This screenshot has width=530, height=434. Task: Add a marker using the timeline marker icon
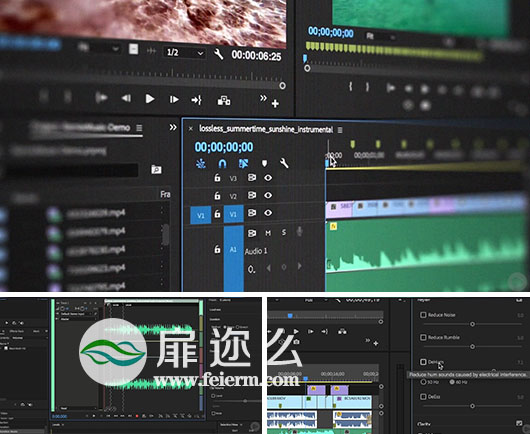tap(264, 164)
